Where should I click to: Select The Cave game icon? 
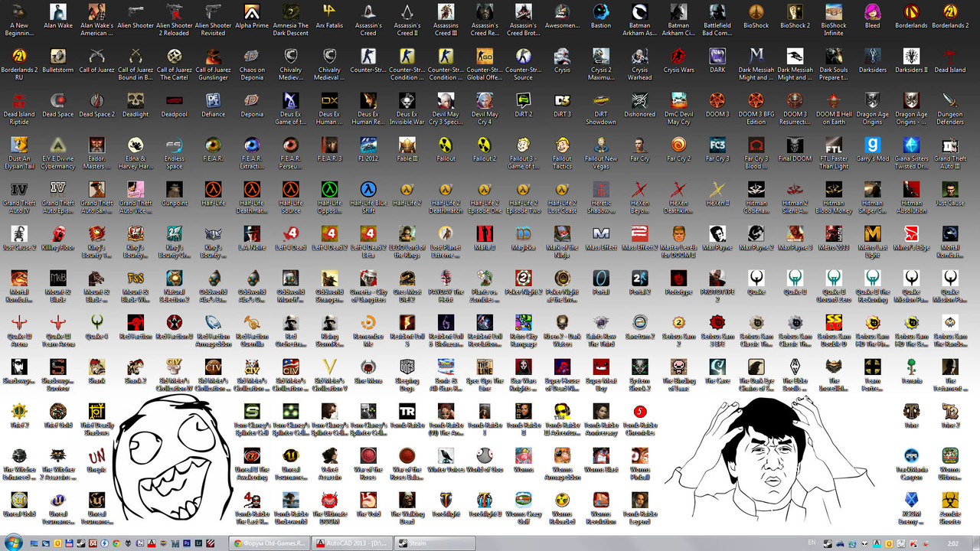coord(717,372)
